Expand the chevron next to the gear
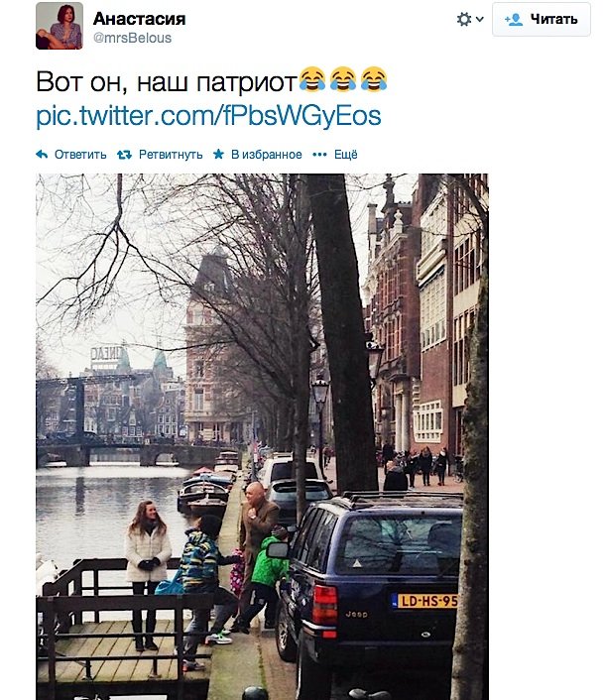This screenshot has width=603, height=700. click(x=479, y=19)
